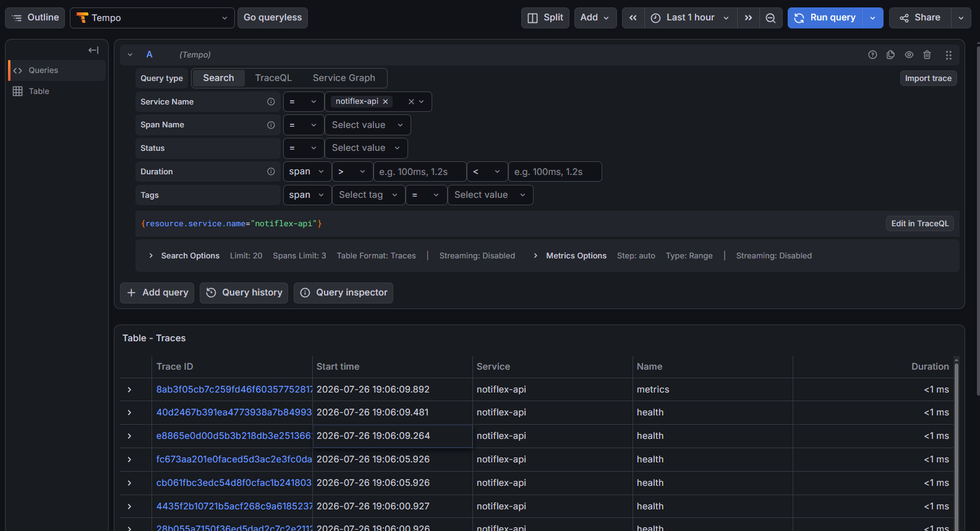
Task: Clear the Service Name value field
Action: [411, 101]
